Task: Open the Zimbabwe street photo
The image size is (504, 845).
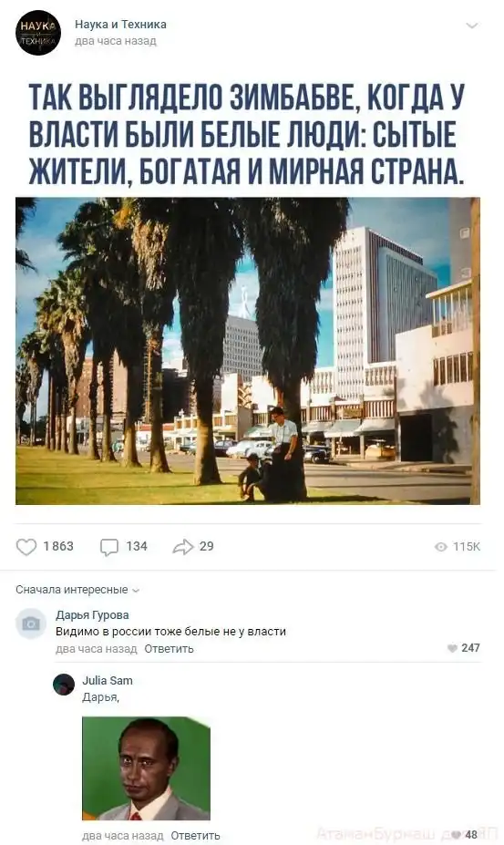Action: (248, 351)
